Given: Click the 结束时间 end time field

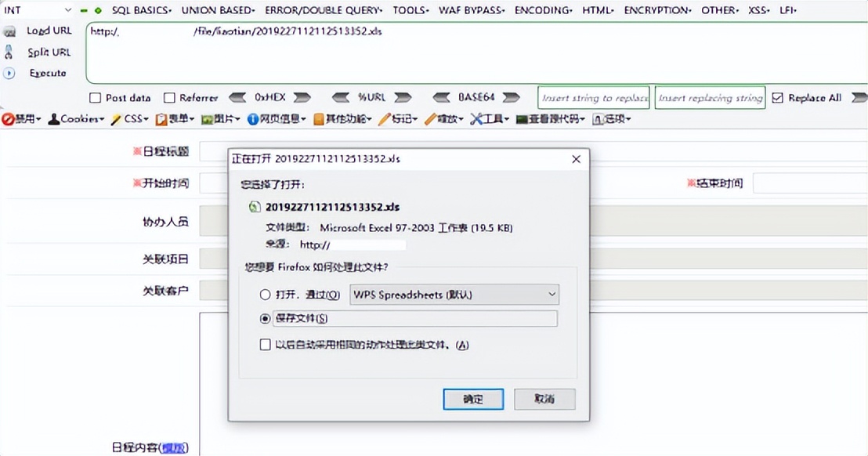Looking at the screenshot, I should click(x=810, y=183).
